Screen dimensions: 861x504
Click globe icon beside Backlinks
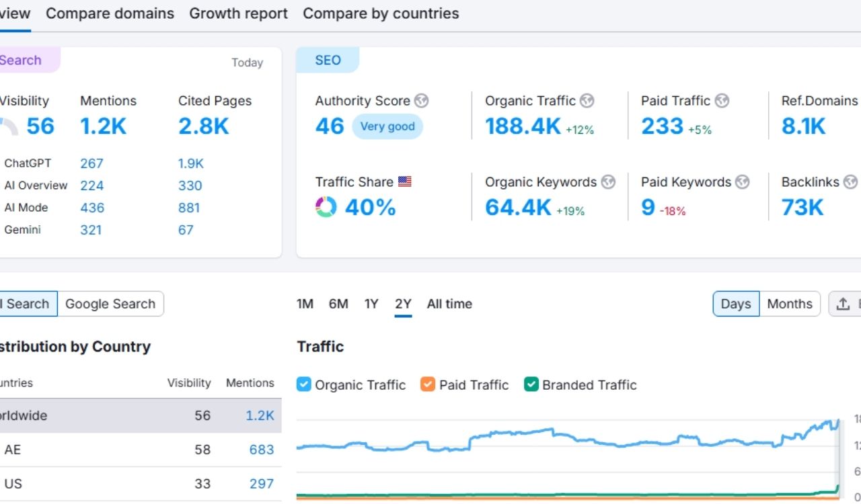click(x=850, y=182)
